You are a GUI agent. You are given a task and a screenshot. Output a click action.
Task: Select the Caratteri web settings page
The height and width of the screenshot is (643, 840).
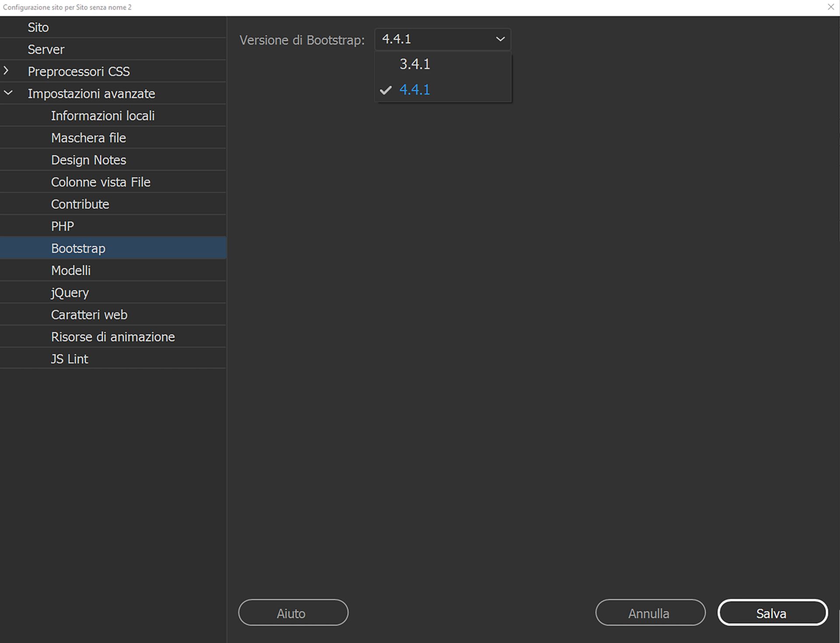click(89, 314)
